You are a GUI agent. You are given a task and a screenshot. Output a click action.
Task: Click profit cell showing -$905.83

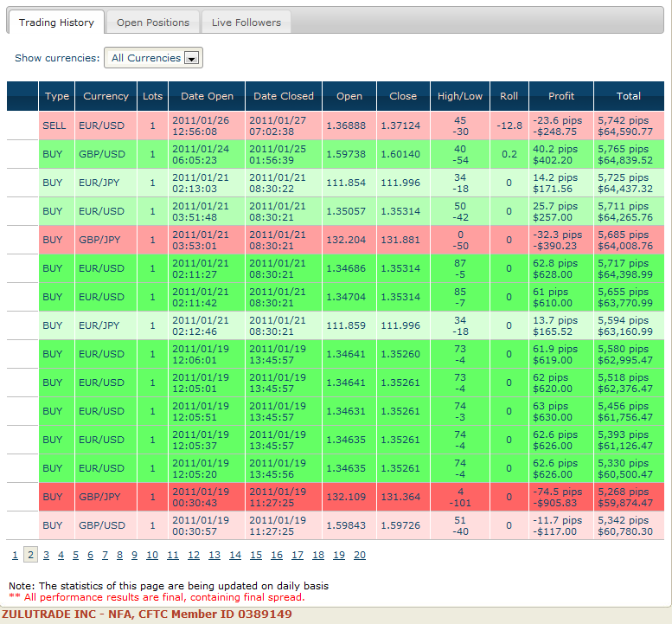click(x=561, y=497)
